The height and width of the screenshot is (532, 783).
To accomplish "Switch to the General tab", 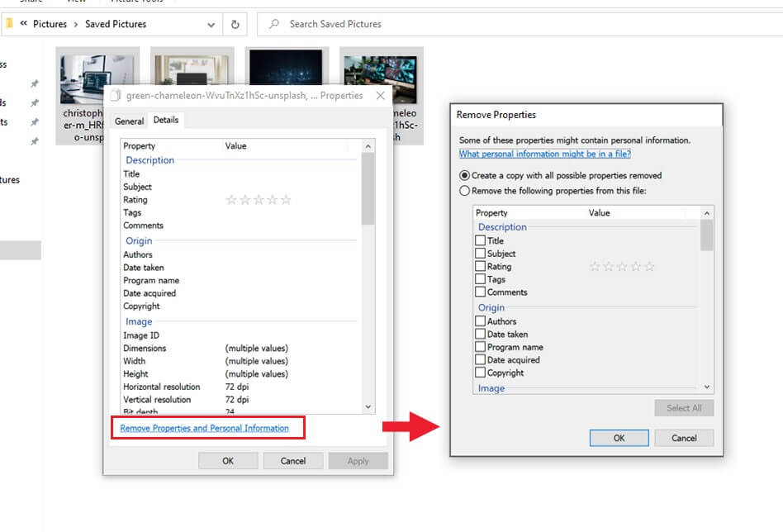I will 129,120.
